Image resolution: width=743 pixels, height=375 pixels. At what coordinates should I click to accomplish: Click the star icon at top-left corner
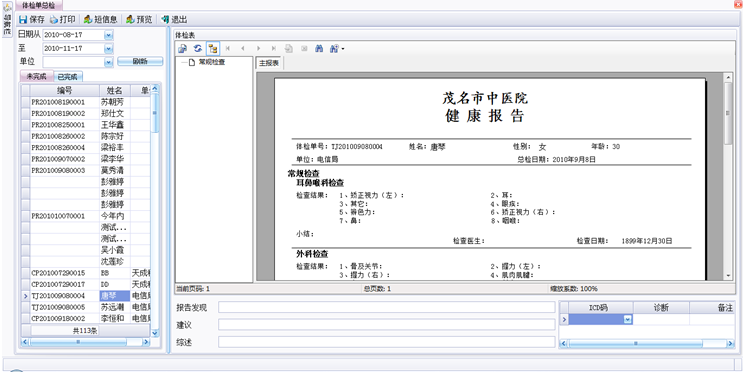pyautogui.click(x=7, y=7)
